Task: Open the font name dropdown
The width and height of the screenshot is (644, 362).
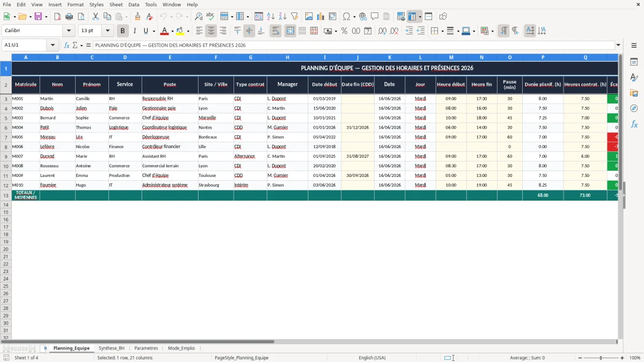Action: (x=69, y=31)
